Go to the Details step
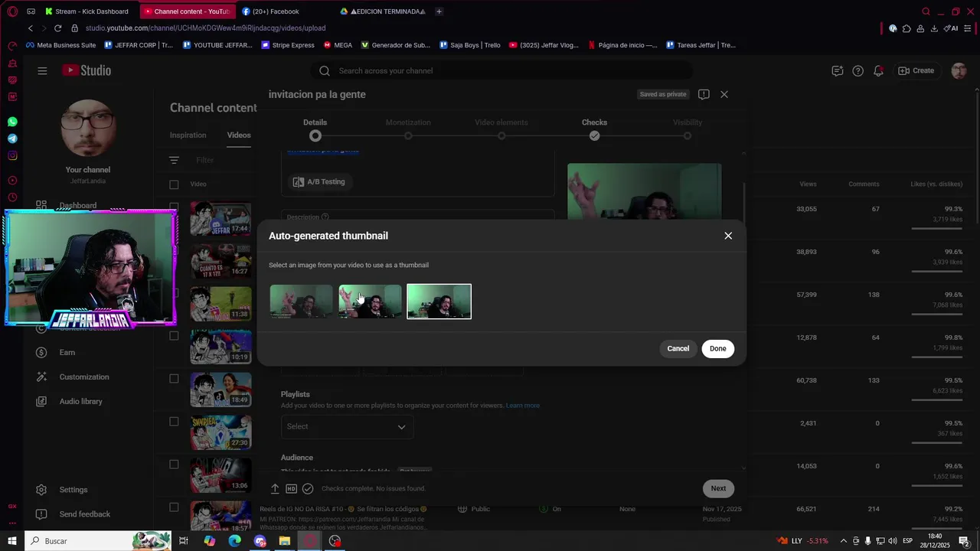The width and height of the screenshot is (980, 551). pyautogui.click(x=315, y=129)
